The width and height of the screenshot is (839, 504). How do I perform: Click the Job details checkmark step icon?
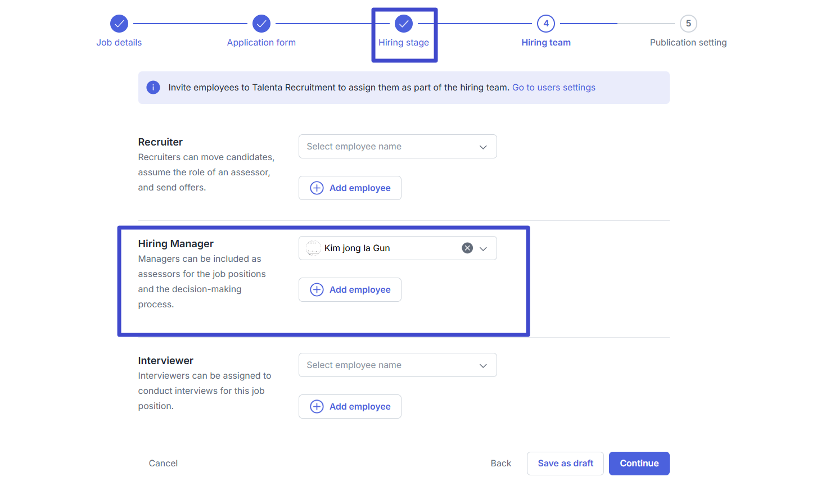(119, 24)
